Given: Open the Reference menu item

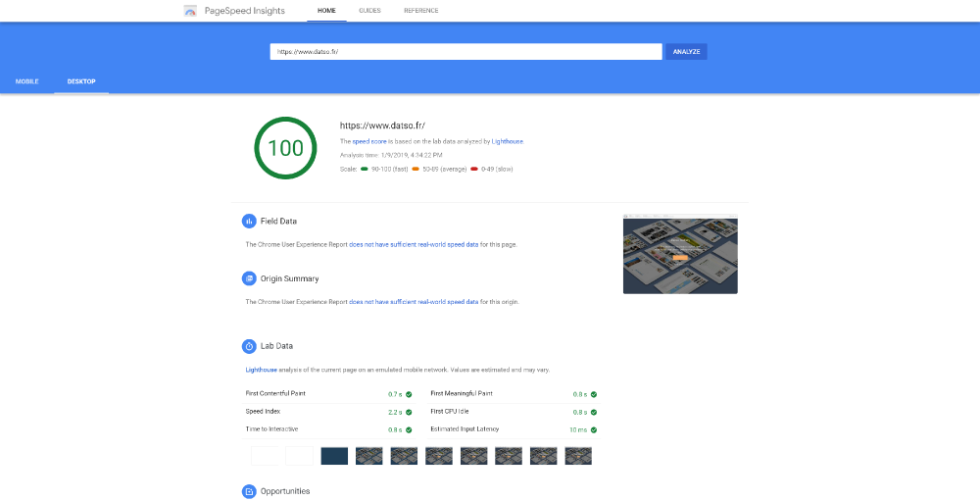Looking at the screenshot, I should pyautogui.click(x=421, y=11).
